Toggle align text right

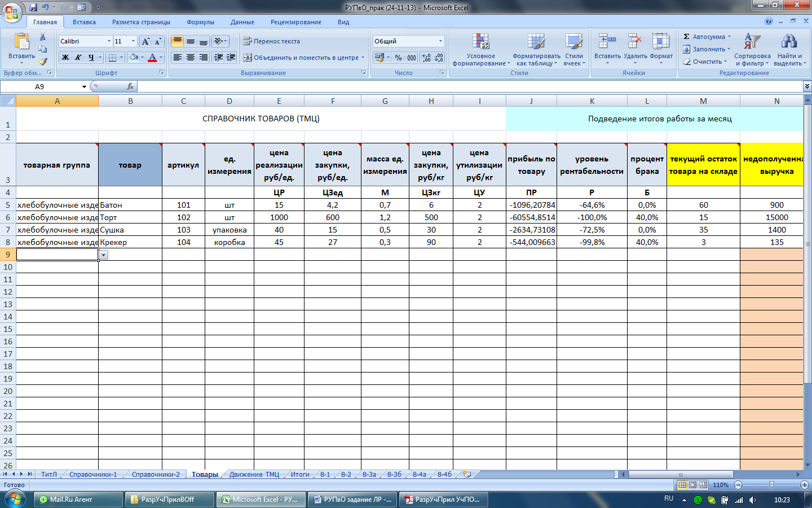[203, 58]
